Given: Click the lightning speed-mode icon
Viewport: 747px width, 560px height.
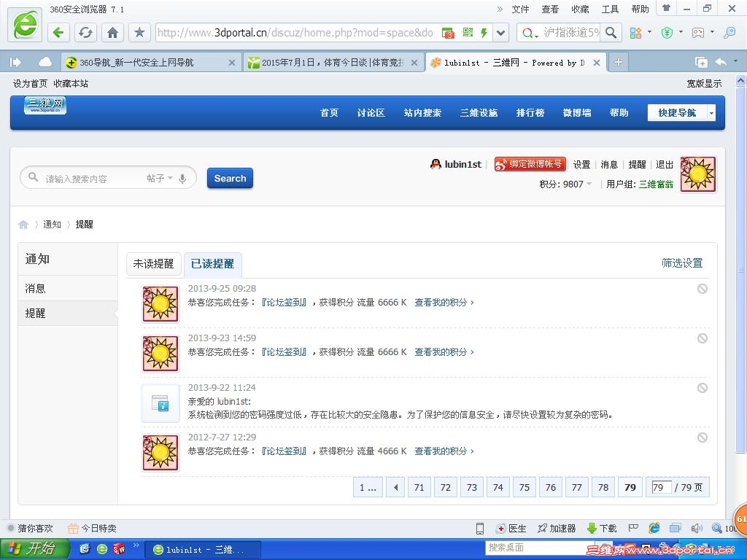Looking at the screenshot, I should (x=484, y=32).
